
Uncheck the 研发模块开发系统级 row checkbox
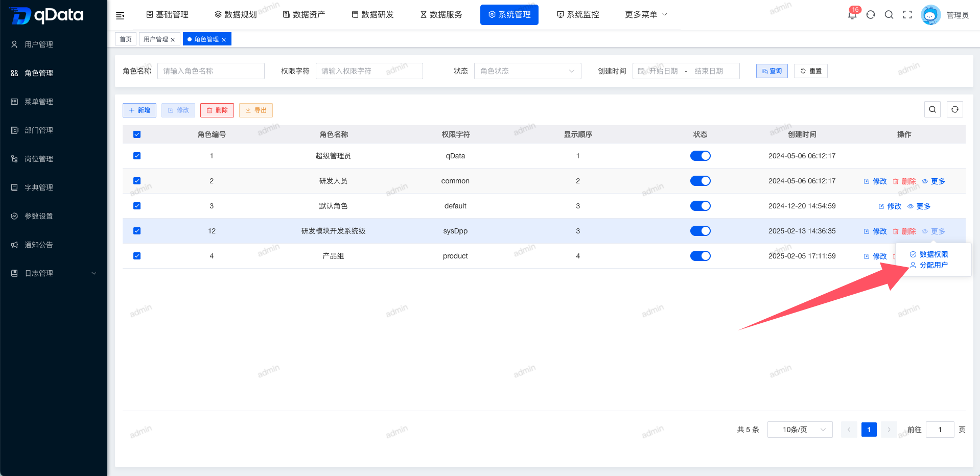coord(137,231)
